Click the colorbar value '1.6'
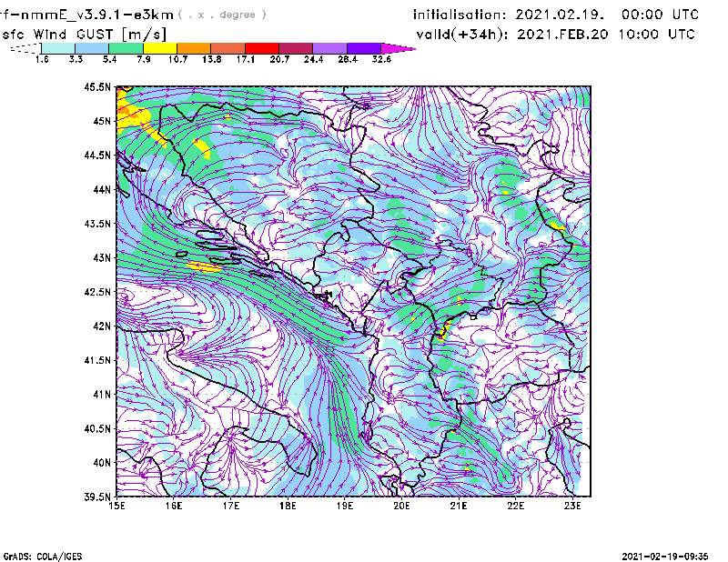 [42, 59]
